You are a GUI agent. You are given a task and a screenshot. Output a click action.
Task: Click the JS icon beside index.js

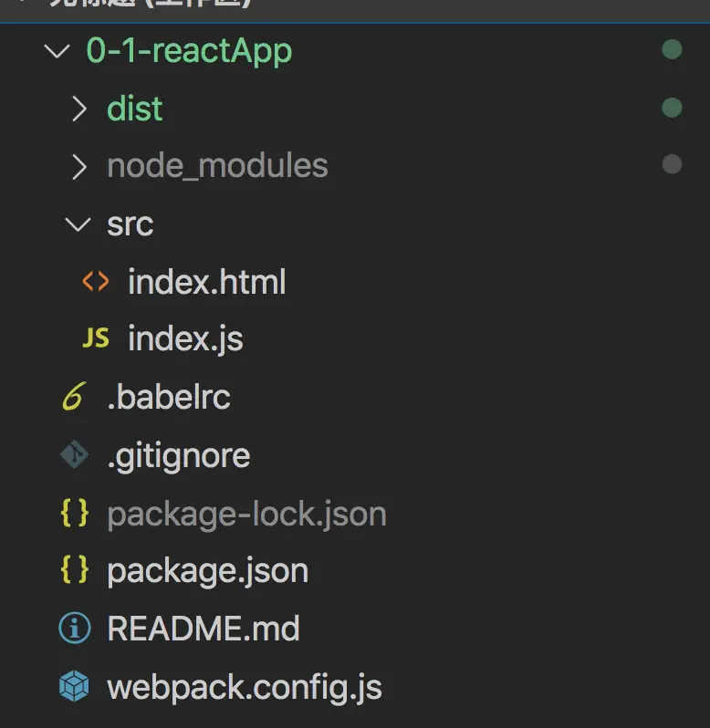95,339
